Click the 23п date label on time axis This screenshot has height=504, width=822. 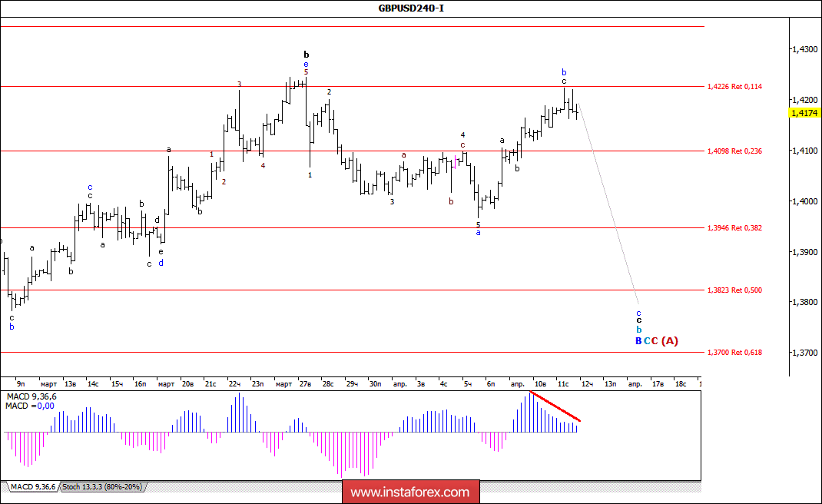[257, 384]
